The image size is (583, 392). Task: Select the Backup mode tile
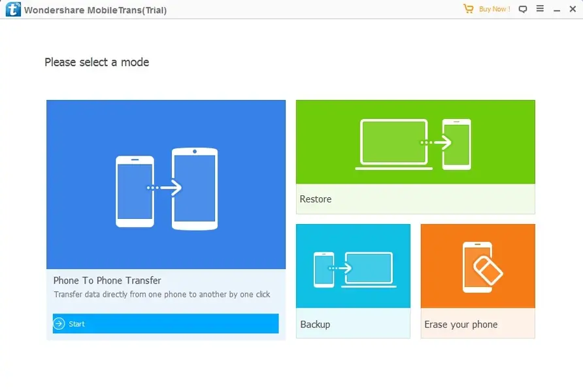point(353,281)
